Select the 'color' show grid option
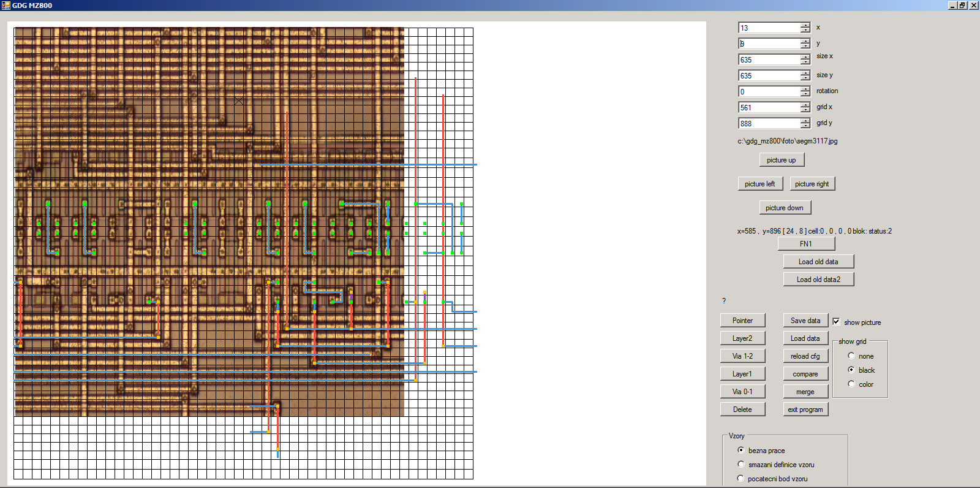The image size is (980, 488). click(x=851, y=384)
